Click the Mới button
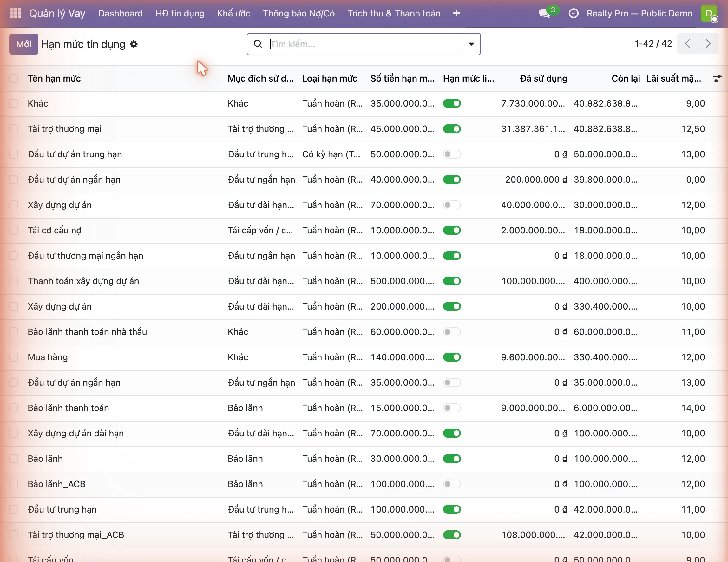The width and height of the screenshot is (728, 562). [24, 44]
